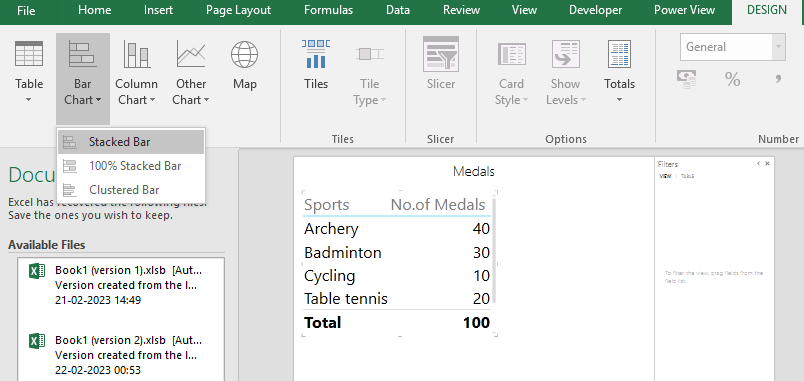Click the Show Levels button
Image resolution: width=804 pixels, height=381 pixels.
(566, 72)
